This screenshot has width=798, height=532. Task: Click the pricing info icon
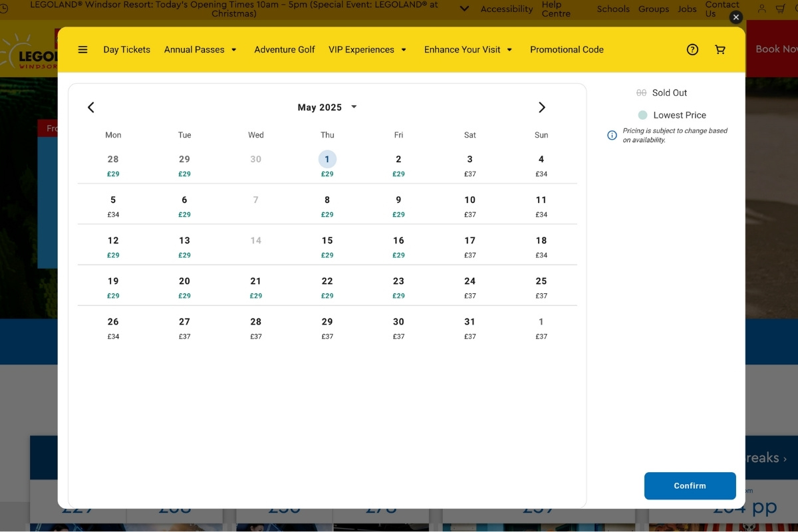coord(612,135)
